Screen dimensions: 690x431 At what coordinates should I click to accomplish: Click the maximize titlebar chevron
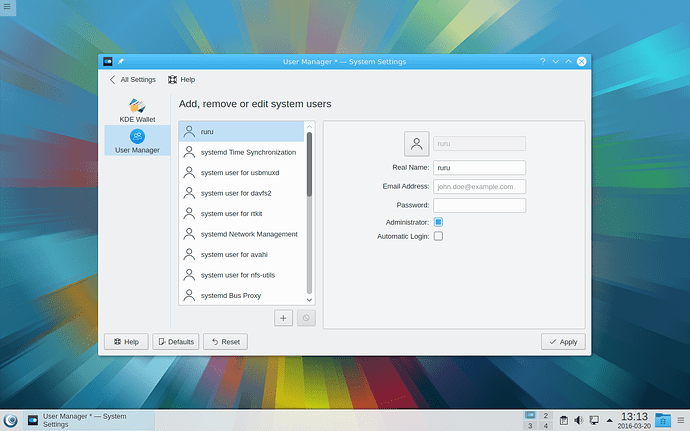pos(569,62)
